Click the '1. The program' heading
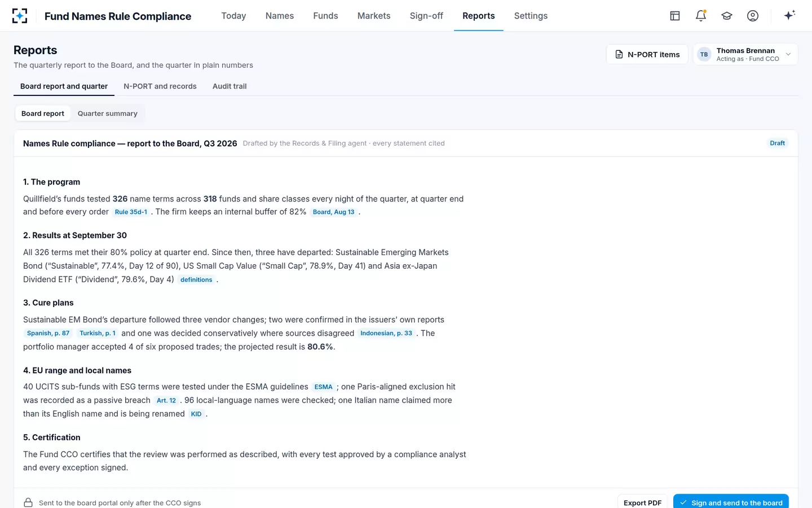Viewport: 812px width, 508px height. 51,182
